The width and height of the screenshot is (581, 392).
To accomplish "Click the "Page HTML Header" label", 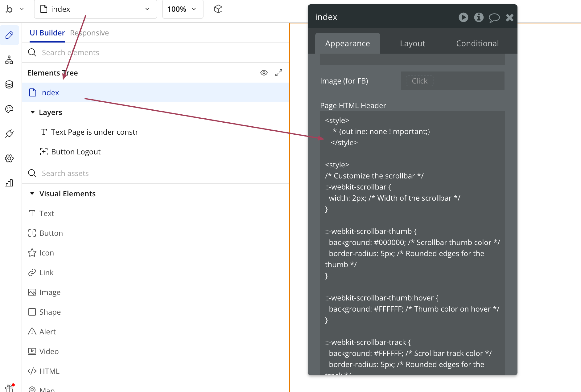I will pos(353,105).
